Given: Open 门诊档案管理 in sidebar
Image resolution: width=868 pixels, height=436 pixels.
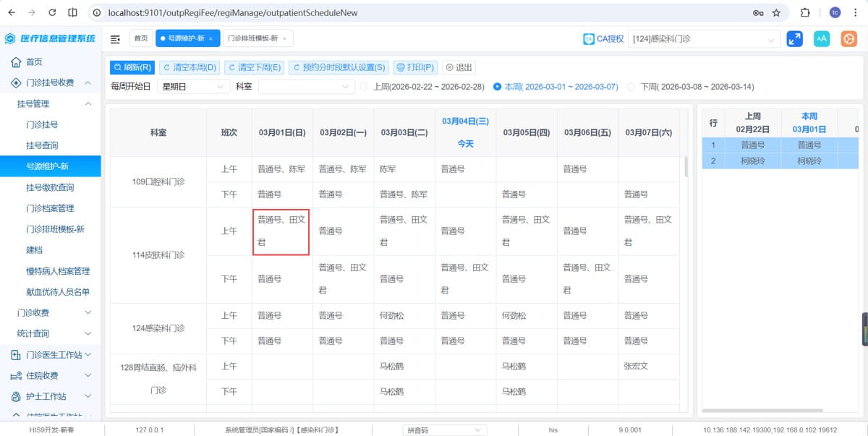Looking at the screenshot, I should (x=50, y=209).
